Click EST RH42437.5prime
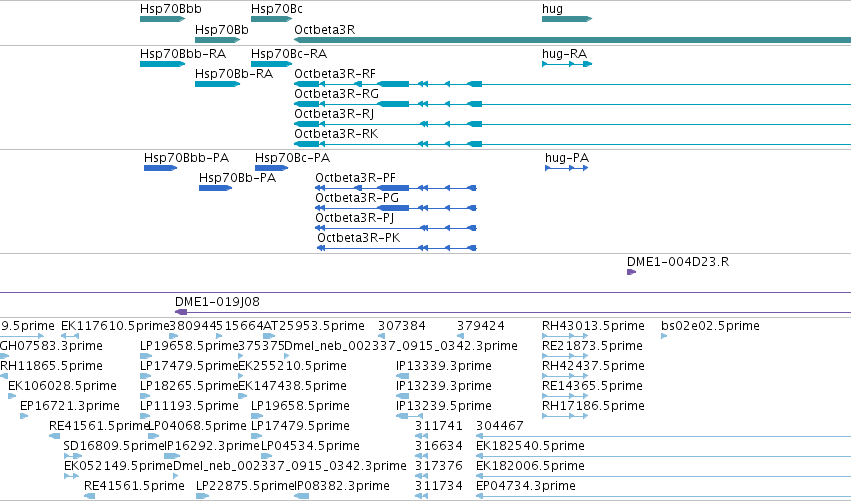The image size is (851, 501). (x=593, y=366)
